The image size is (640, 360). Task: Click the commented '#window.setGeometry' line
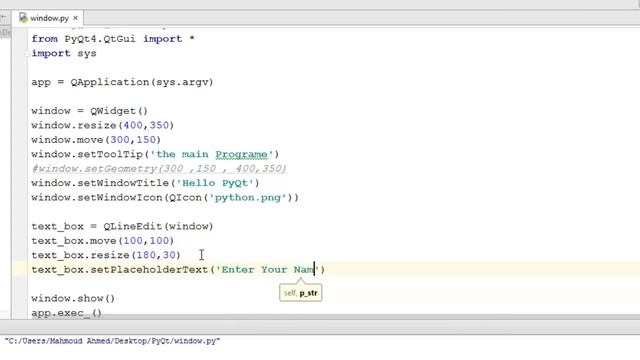[159, 169]
